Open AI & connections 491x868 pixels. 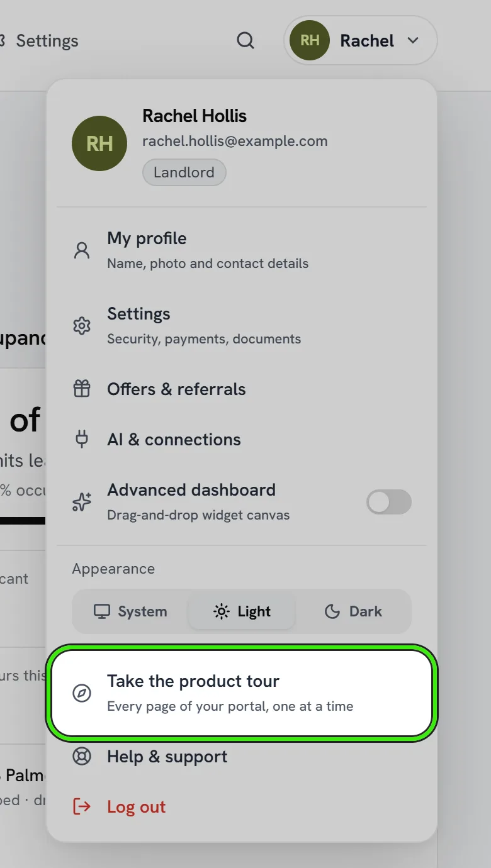tap(242, 439)
